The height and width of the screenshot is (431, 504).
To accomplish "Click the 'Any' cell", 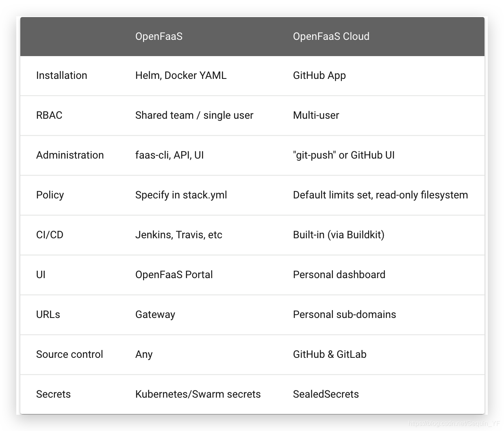I will click(144, 355).
